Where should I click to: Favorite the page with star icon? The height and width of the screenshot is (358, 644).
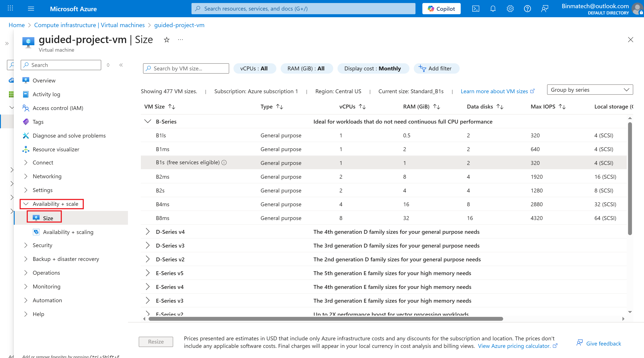click(x=167, y=40)
